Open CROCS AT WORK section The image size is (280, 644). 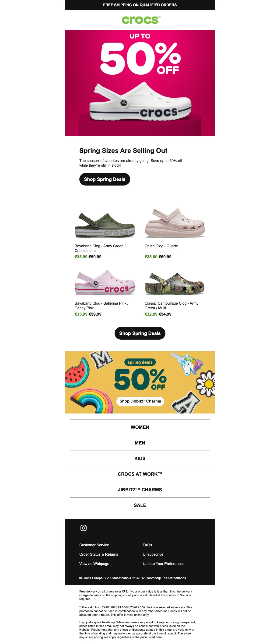click(x=140, y=474)
